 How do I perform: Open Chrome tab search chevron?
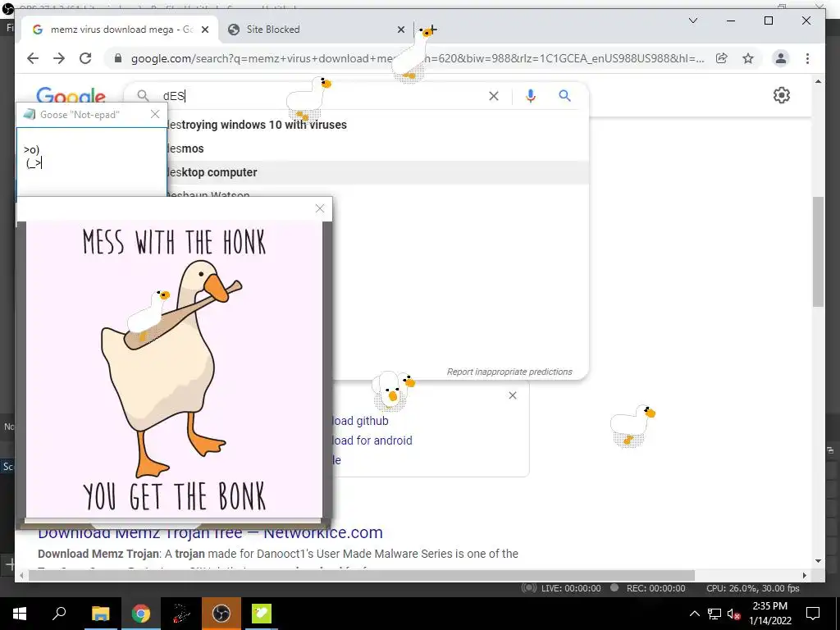coord(692,21)
